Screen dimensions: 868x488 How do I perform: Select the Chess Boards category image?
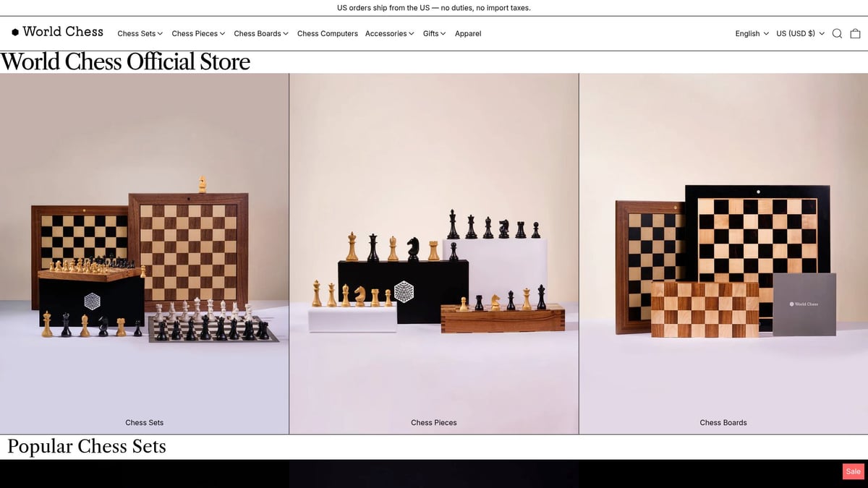723,253
